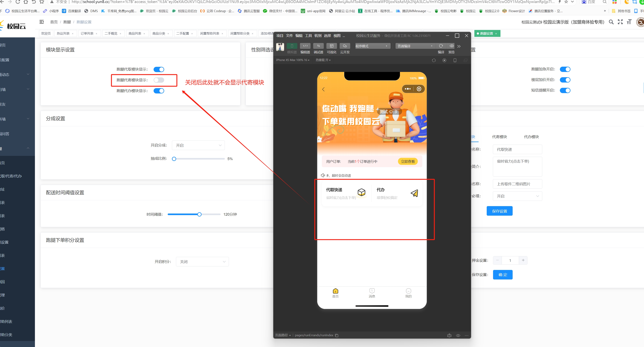Open cloud development tool in devtools
Screen dimensions: 644x347
(x=345, y=46)
